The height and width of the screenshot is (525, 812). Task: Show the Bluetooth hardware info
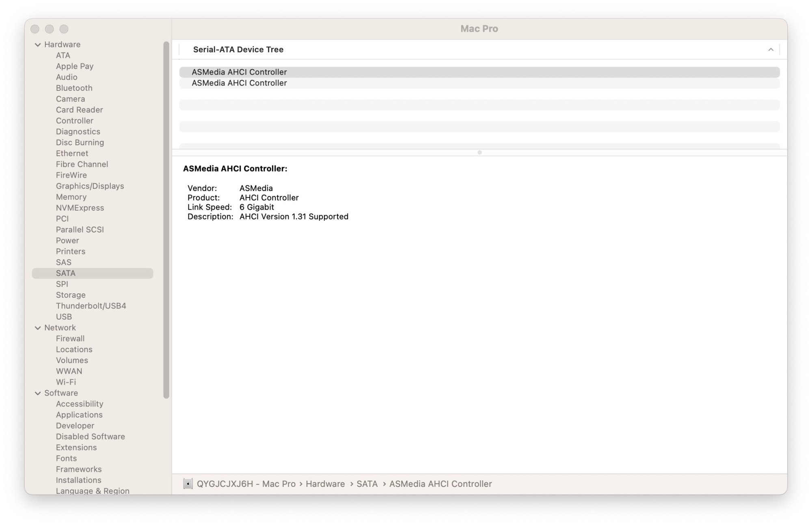74,88
